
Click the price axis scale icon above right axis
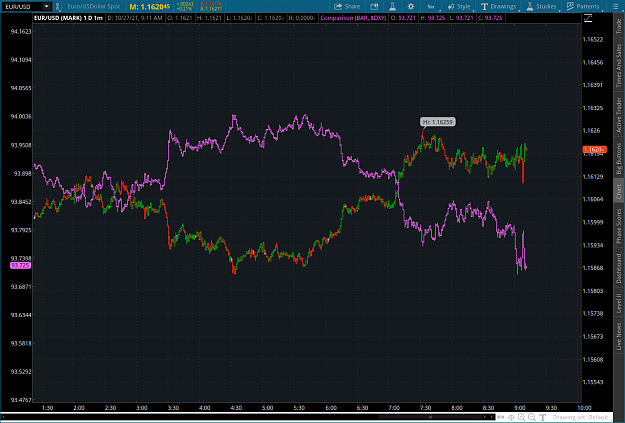588,18
